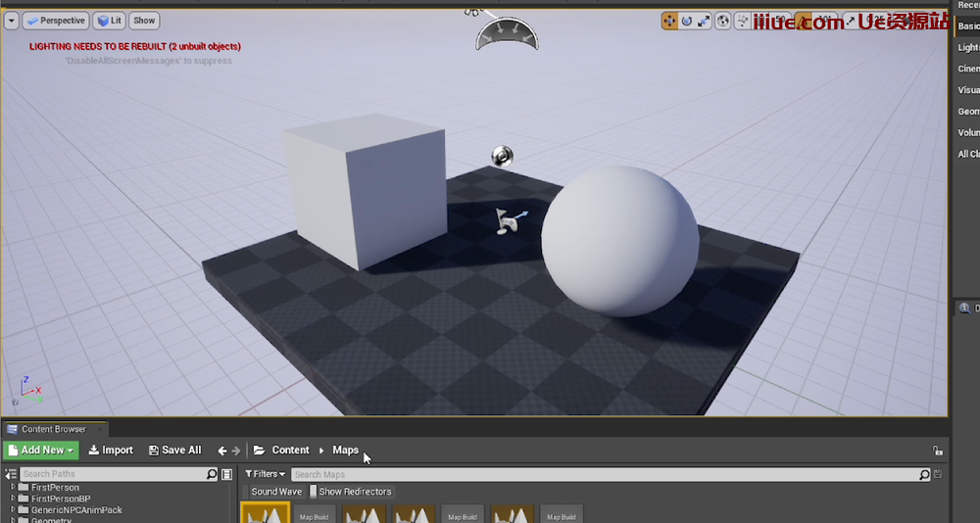980x523 pixels.
Task: Click the search magnifier in Search Paths
Action: click(x=212, y=474)
